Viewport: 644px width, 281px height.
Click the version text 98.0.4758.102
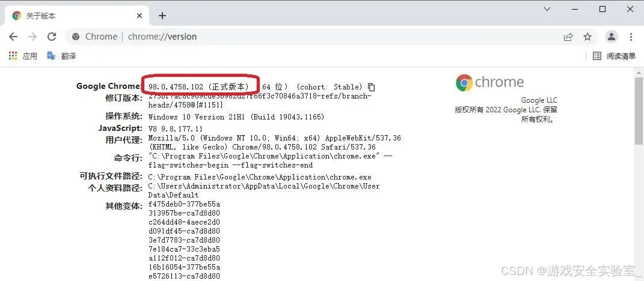[176, 87]
